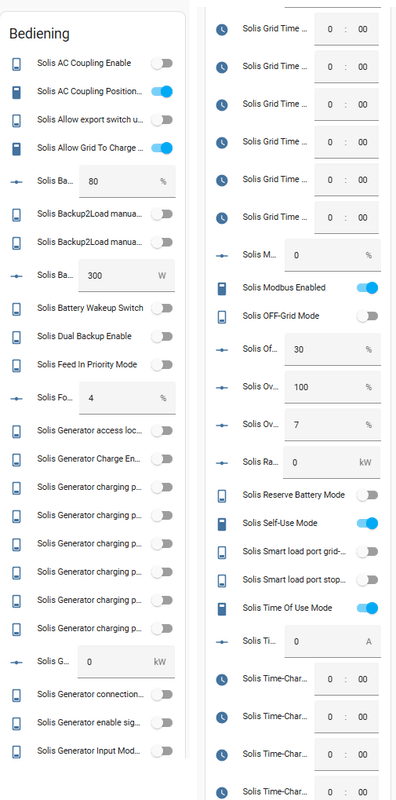The width and height of the screenshot is (396, 800).
Task: Click the icon next to Solis OFF-Grid Mode
Action: coord(222,317)
